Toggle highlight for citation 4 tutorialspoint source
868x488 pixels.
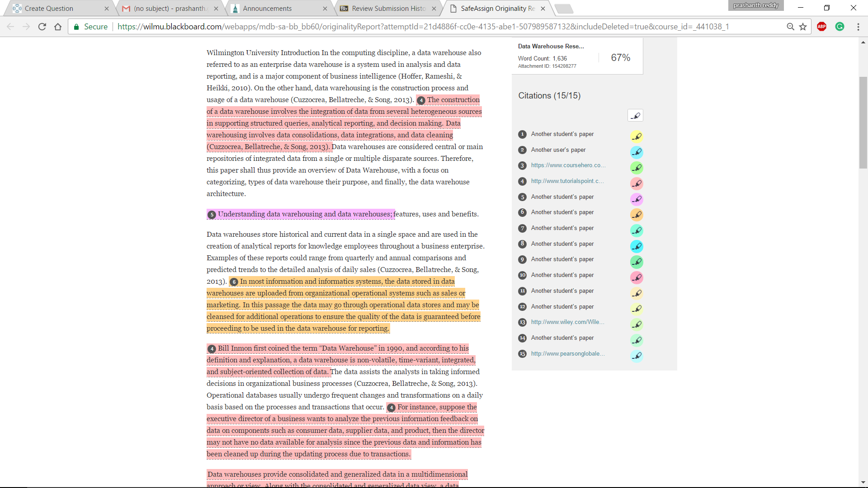pyautogui.click(x=637, y=183)
